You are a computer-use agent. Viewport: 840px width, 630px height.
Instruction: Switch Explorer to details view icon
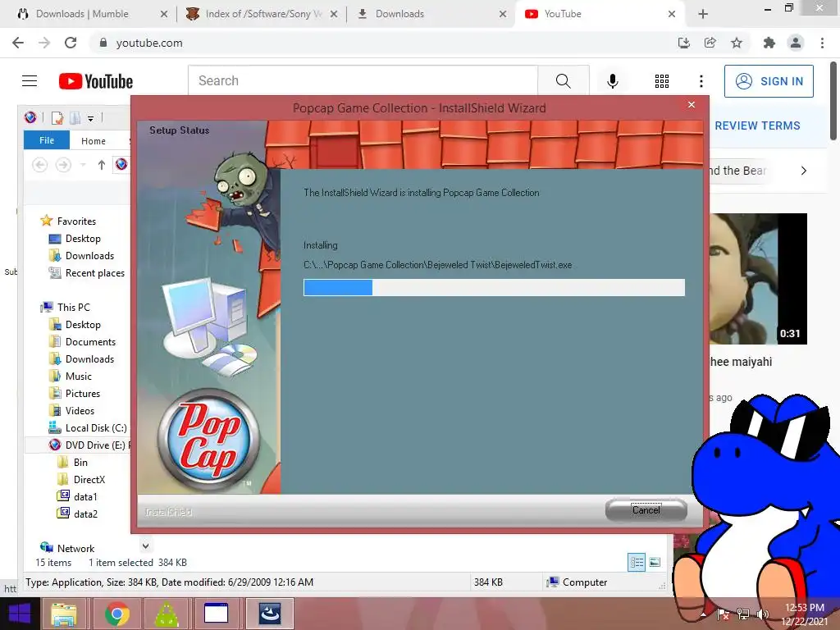(637, 562)
